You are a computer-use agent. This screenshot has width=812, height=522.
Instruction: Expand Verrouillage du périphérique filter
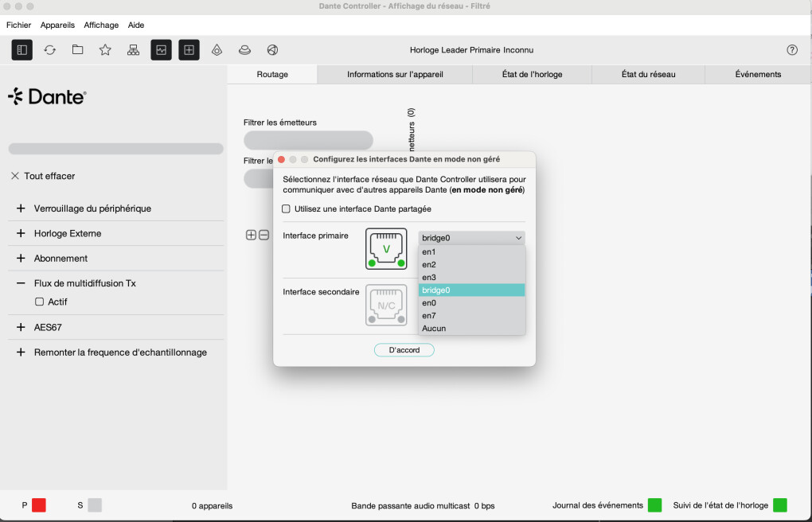[x=21, y=208]
